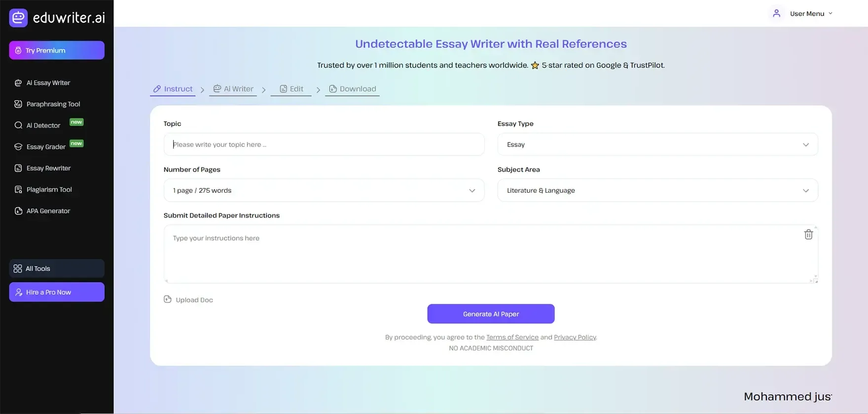Select the Download step tab
Viewport: 868px width, 414px height.
(x=352, y=89)
